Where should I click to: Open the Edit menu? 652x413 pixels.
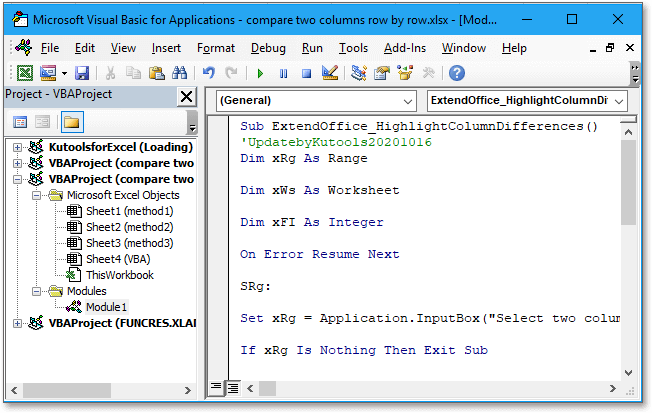coord(85,48)
